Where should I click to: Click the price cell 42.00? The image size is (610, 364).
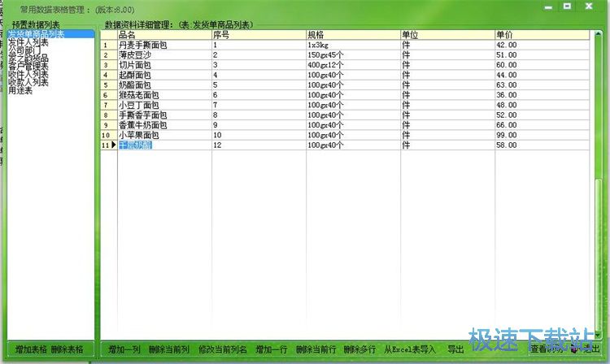coord(542,45)
